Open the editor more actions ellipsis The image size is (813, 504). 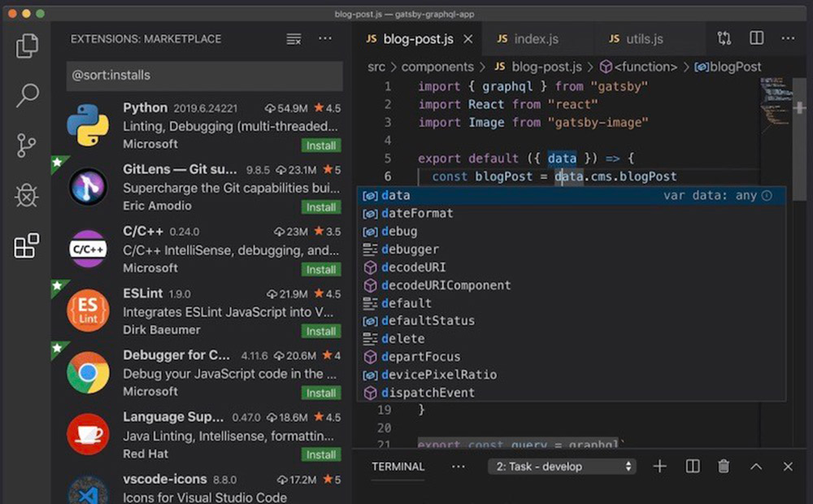pyautogui.click(x=788, y=38)
